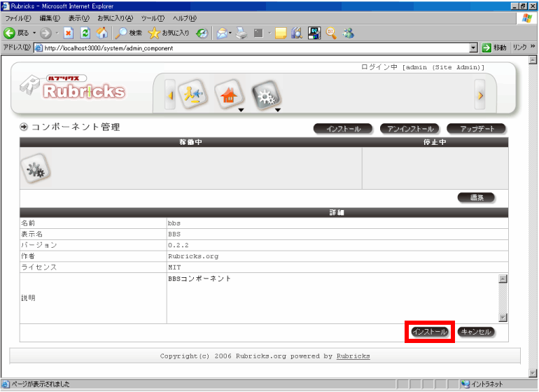Screen dimensions: 539x392
Task: Open the 編集(E) menu
Action: tap(50, 18)
